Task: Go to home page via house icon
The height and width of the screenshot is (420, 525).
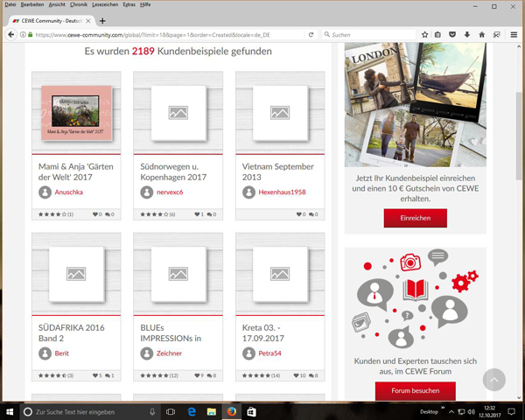Action: pyautogui.click(x=482, y=34)
